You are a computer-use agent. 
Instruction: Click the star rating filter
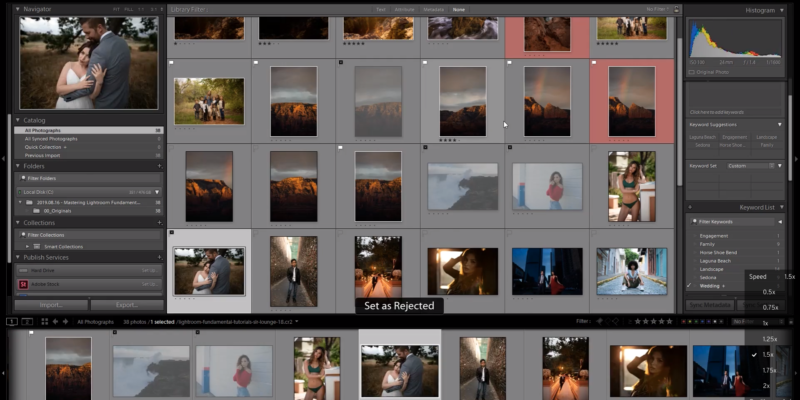tap(653, 321)
